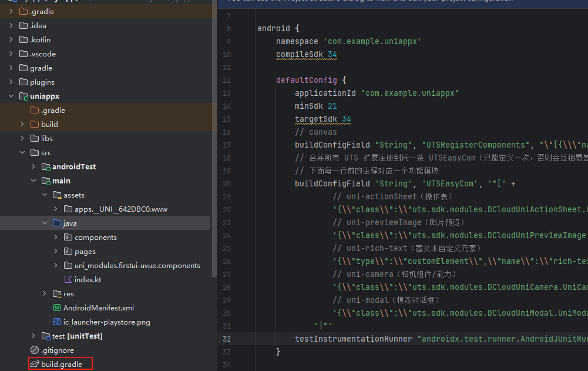Click the namespace 'com.example.uniappx' string

372,41
